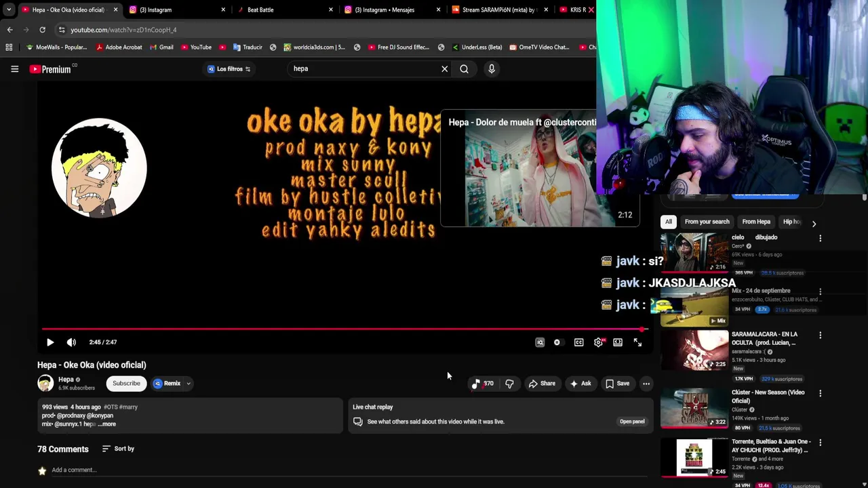The height and width of the screenshot is (488, 868).
Task: Open Hepa channel avatar below title
Action: click(x=45, y=384)
